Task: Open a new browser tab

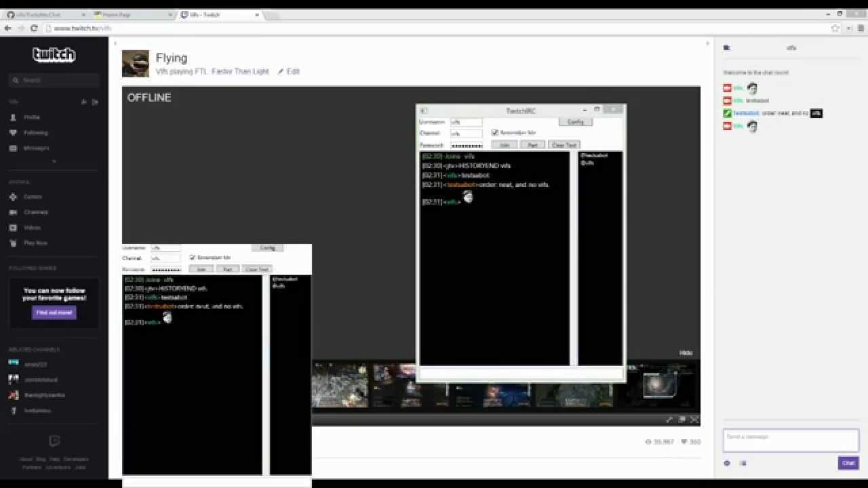Action: (x=271, y=14)
